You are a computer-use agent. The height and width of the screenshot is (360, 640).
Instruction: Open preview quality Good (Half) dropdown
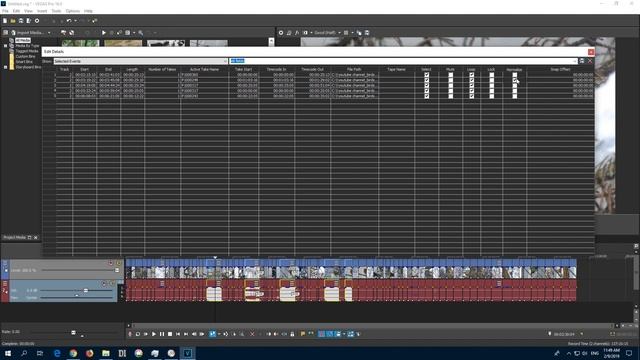[x=327, y=33]
